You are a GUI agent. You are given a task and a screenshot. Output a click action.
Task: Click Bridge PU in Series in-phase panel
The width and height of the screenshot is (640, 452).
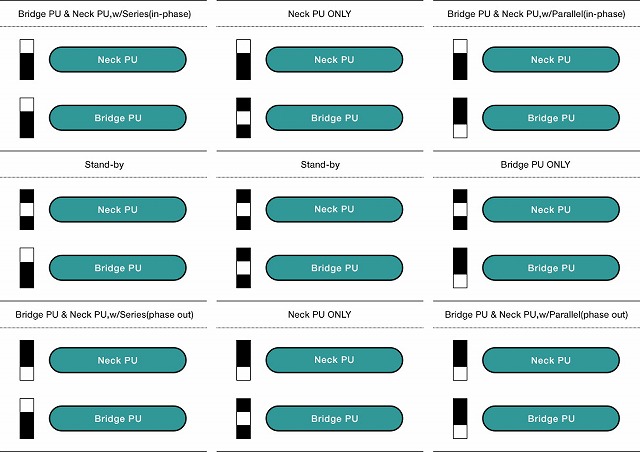(118, 118)
